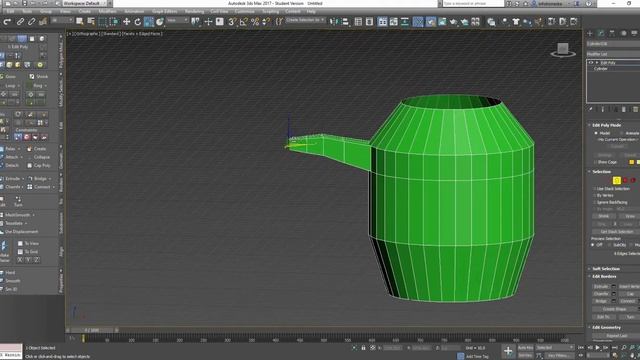This screenshot has width=640, height=360.
Task: Choose the Select and Scale tool
Action: pos(149,22)
